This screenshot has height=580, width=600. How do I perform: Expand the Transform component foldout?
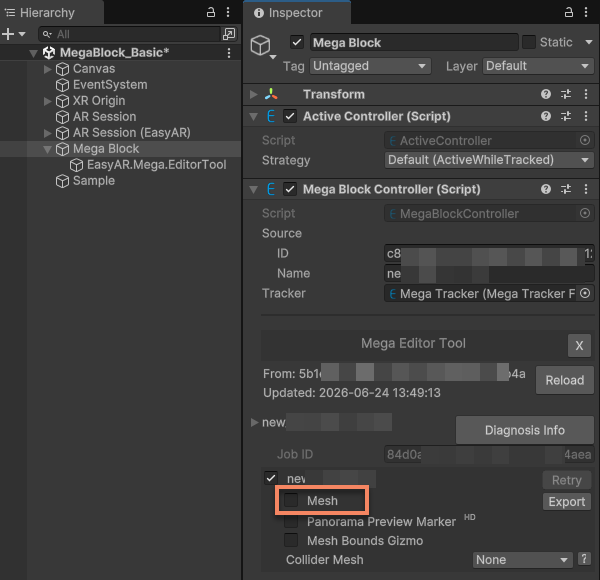tap(253, 94)
